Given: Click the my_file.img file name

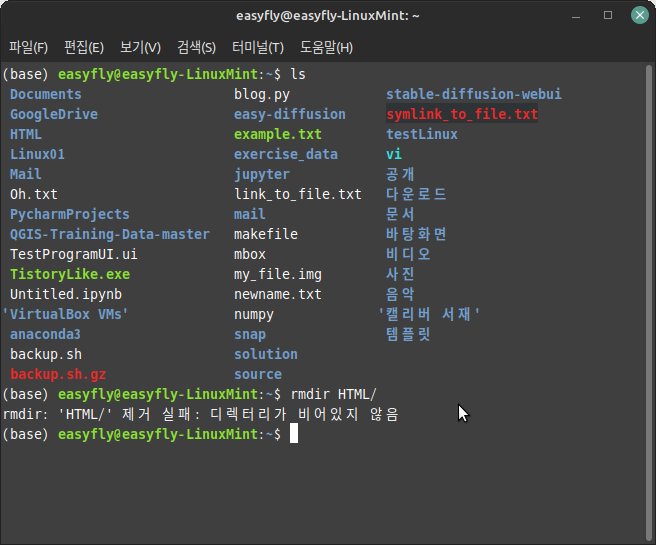Looking at the screenshot, I should coord(278,274).
